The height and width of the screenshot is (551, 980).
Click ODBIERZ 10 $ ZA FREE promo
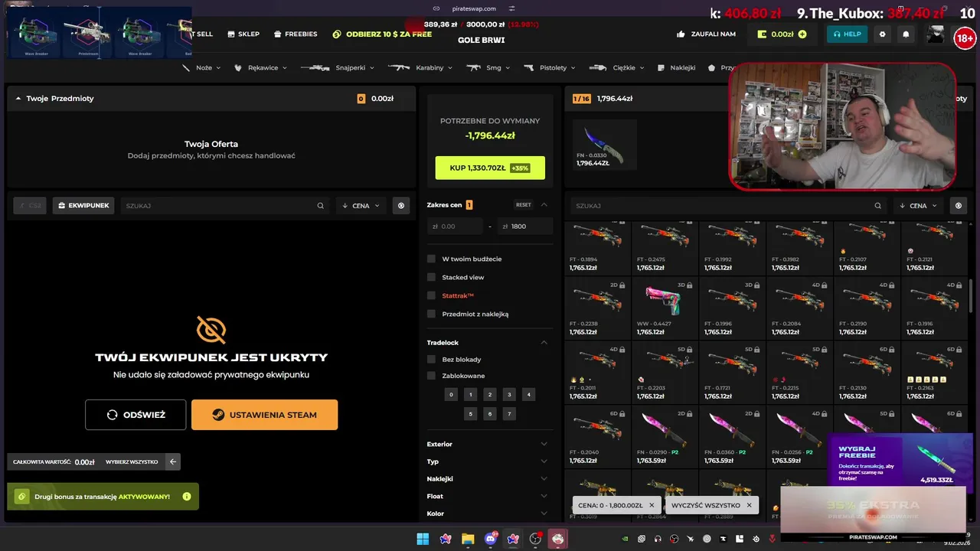coord(383,34)
